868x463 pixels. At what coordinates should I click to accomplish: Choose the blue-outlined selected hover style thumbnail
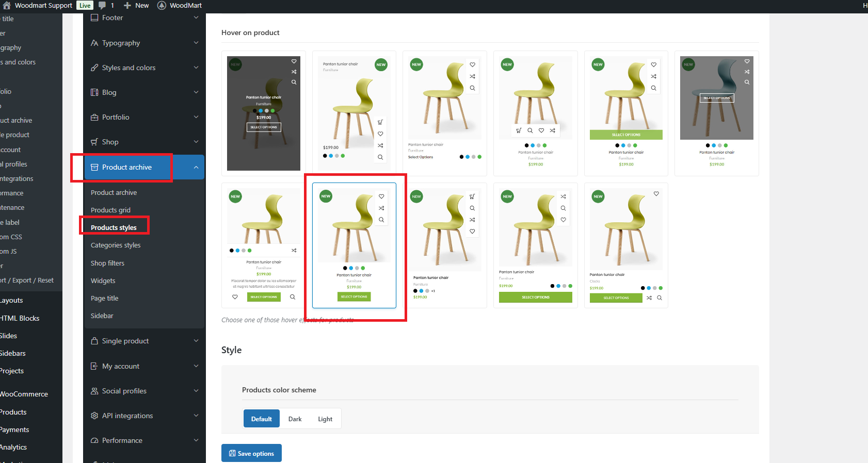[354, 245]
